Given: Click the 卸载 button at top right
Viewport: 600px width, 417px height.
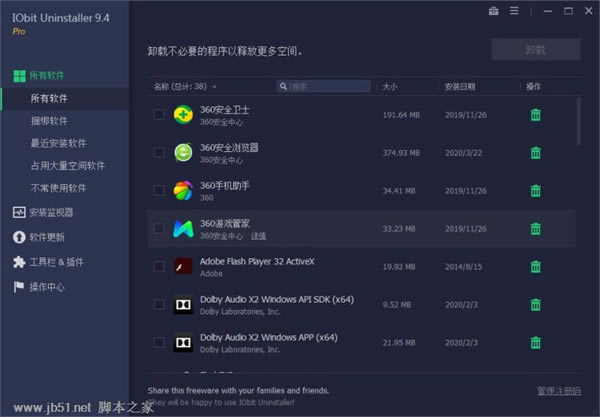Looking at the screenshot, I should [x=536, y=49].
